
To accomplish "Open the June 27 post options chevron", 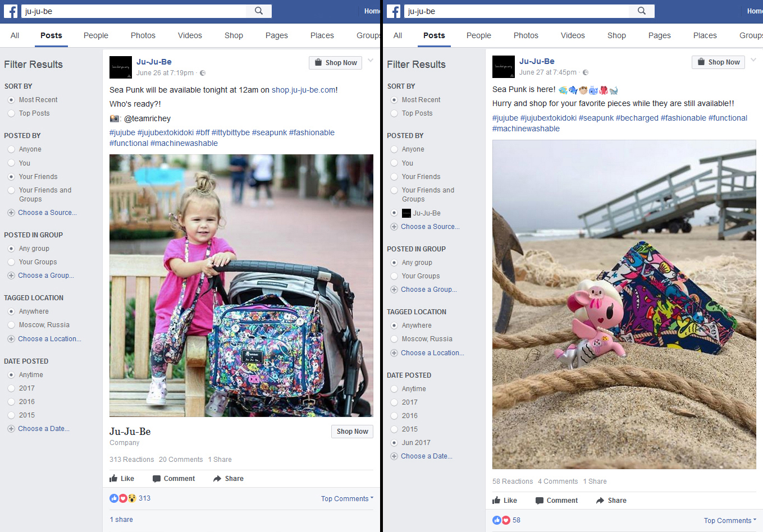I will [x=753, y=60].
